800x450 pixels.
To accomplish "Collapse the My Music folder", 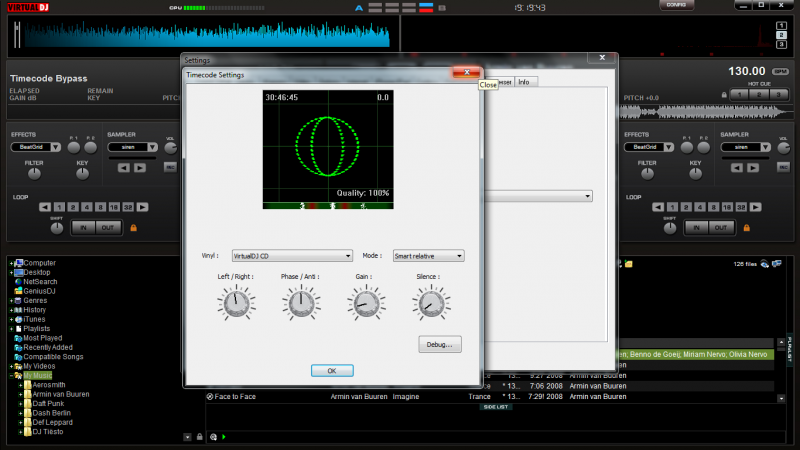I will pos(12,375).
